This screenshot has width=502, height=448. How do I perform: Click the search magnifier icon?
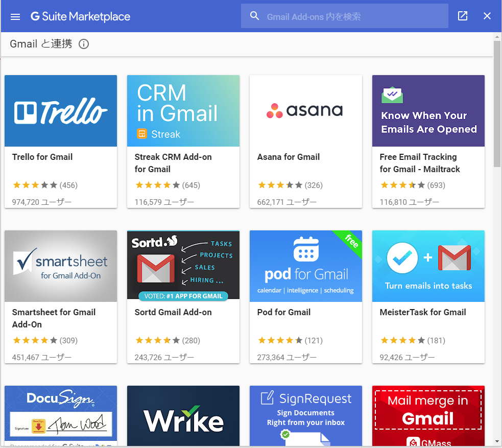coord(254,16)
